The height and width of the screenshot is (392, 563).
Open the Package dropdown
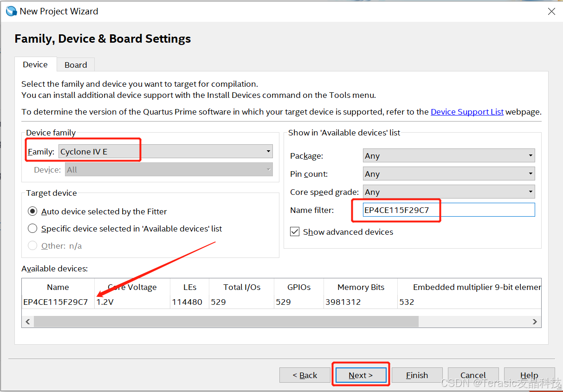(x=449, y=155)
